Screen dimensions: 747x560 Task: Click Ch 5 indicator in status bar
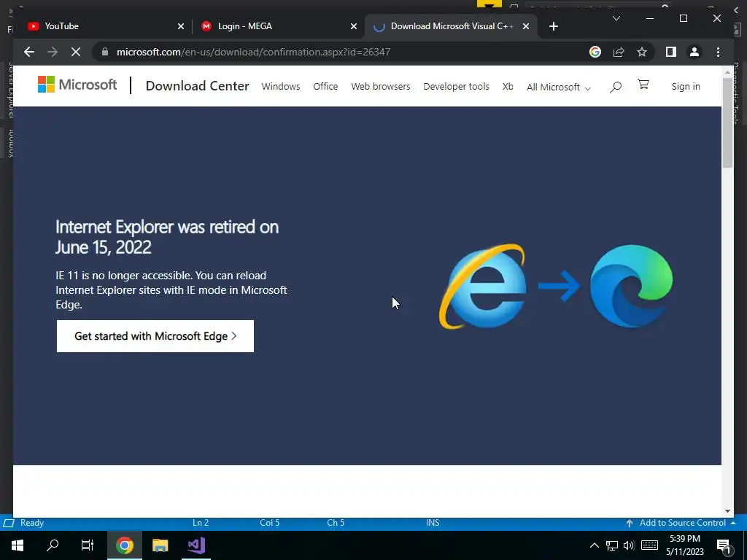[336, 523]
